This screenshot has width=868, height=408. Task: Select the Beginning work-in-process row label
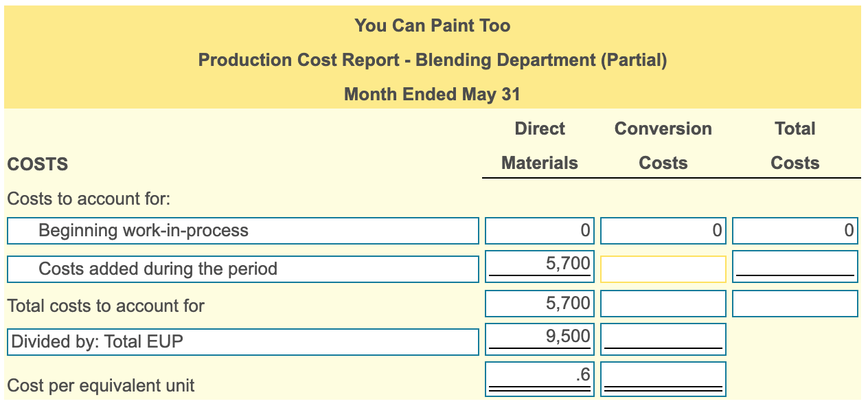point(242,230)
